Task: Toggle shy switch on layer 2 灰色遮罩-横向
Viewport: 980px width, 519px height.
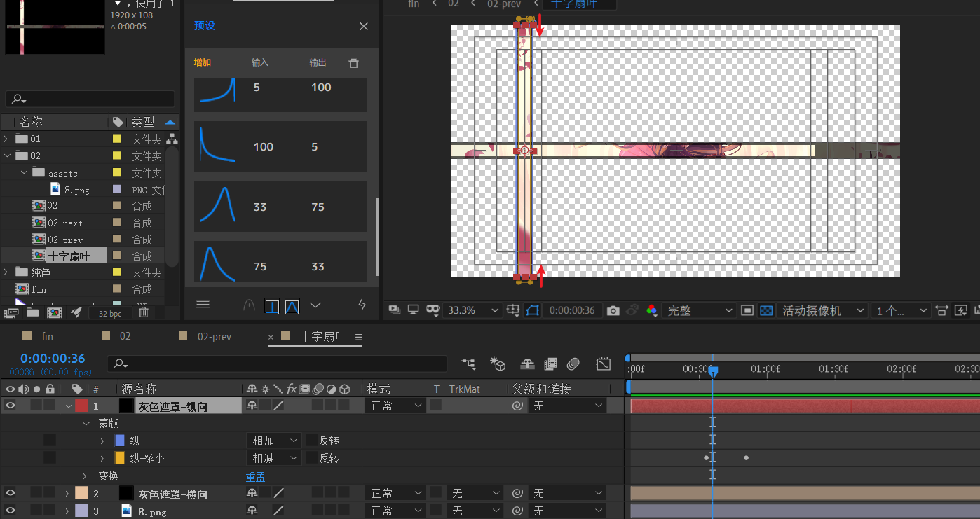Action: click(252, 493)
